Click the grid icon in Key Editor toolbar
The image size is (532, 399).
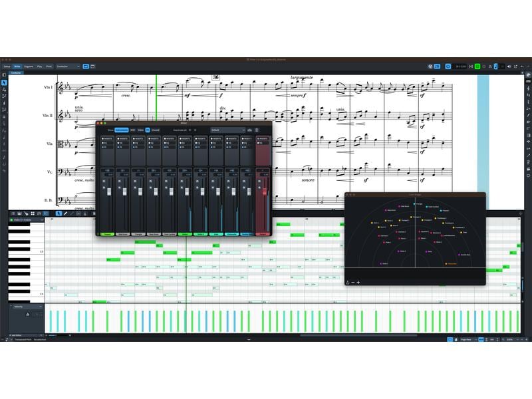click(x=33, y=213)
